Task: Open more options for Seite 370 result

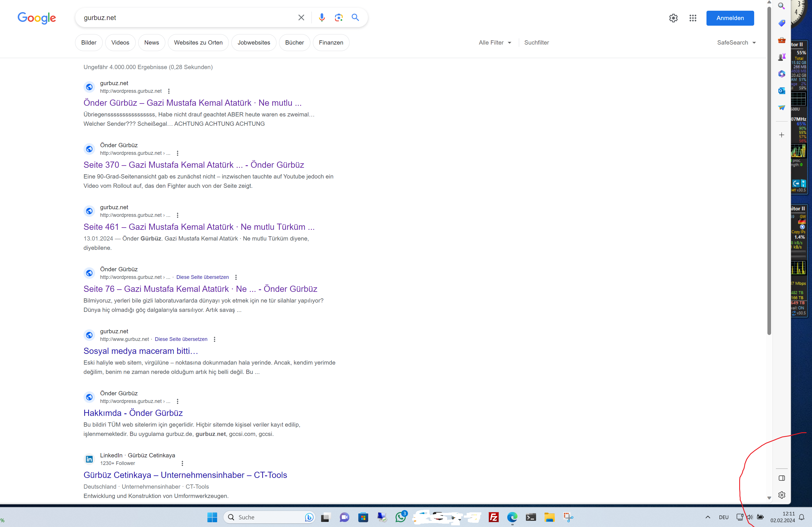Action: [x=177, y=153]
